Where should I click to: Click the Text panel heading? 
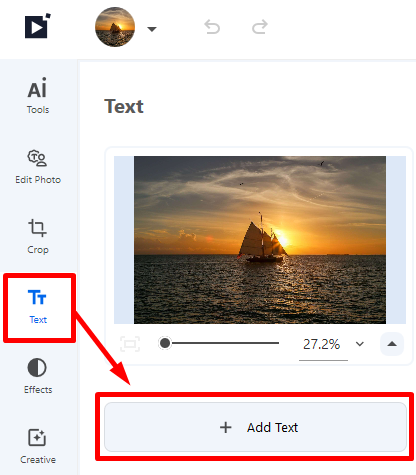click(124, 107)
